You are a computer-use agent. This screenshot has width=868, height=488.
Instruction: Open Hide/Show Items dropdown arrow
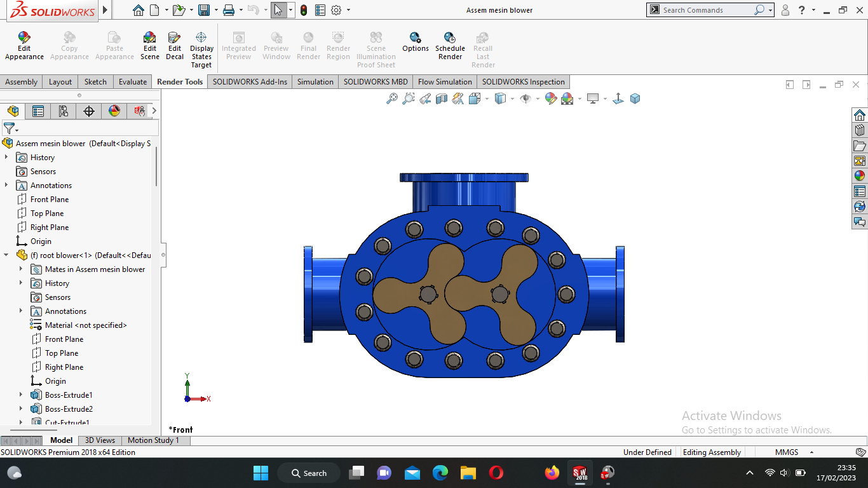click(x=538, y=98)
